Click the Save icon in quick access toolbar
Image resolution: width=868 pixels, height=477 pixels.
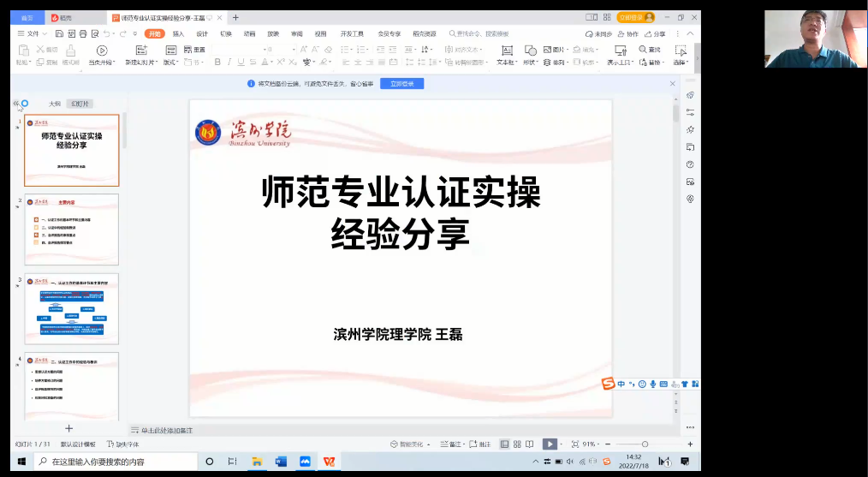[x=59, y=33]
